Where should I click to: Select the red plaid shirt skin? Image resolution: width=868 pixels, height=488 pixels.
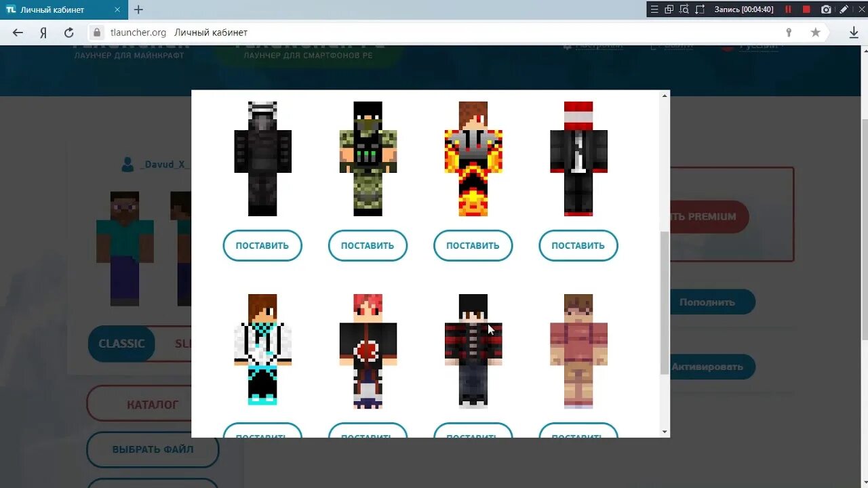pyautogui.click(x=473, y=351)
